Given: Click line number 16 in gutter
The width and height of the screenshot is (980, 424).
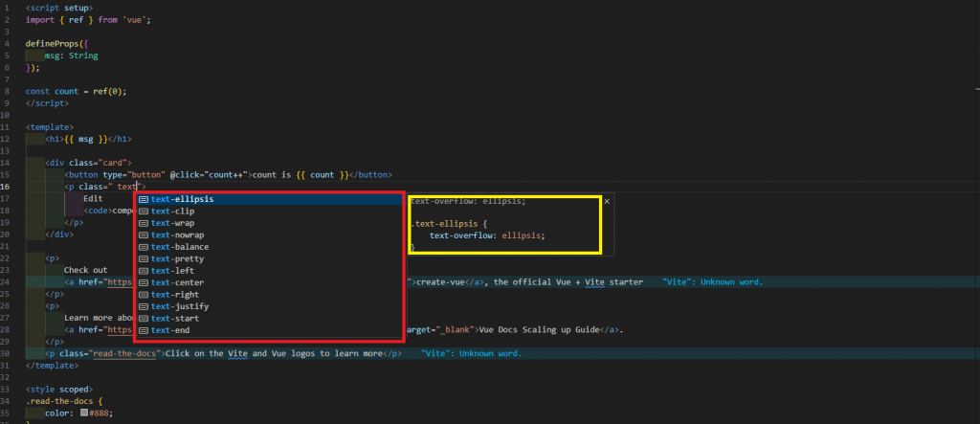Looking at the screenshot, I should click(5, 187).
